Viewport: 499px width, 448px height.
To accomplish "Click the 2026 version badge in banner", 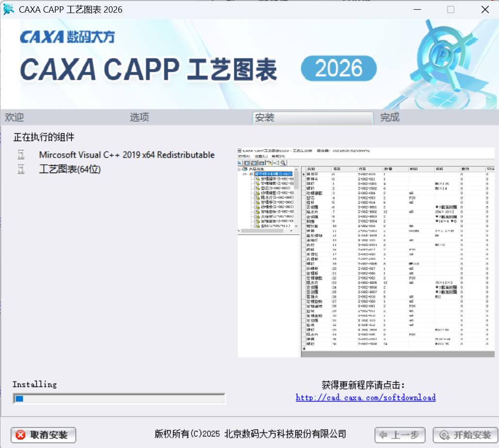I will click(x=339, y=68).
